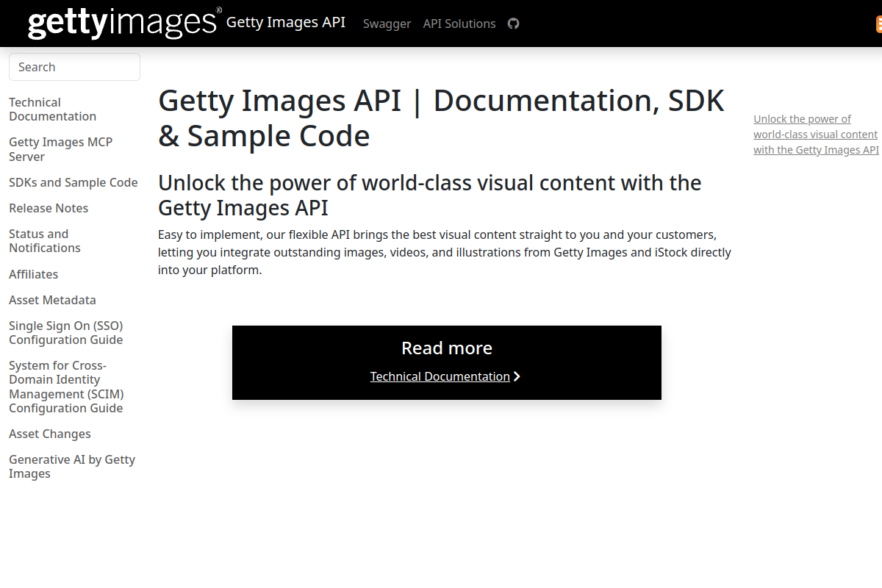This screenshot has height=588, width=882.
Task: Select SDKs and Sample Code
Action: click(x=73, y=182)
